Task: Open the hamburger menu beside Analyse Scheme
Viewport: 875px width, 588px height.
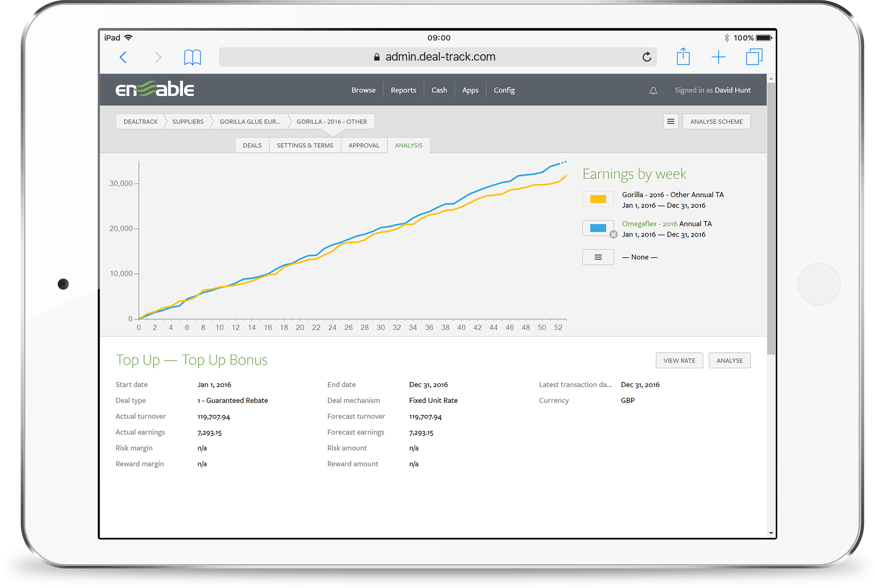Action: point(670,122)
